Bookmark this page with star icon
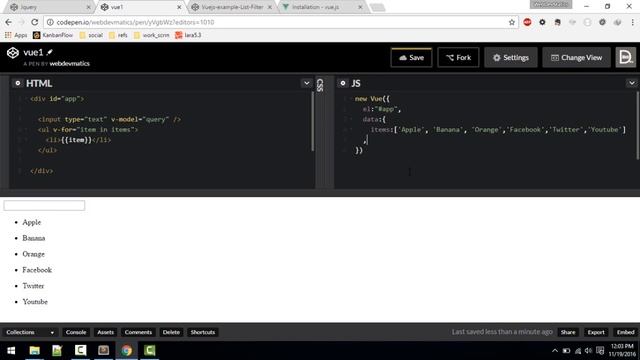Screen dimensions: 640x360 pos(512,22)
